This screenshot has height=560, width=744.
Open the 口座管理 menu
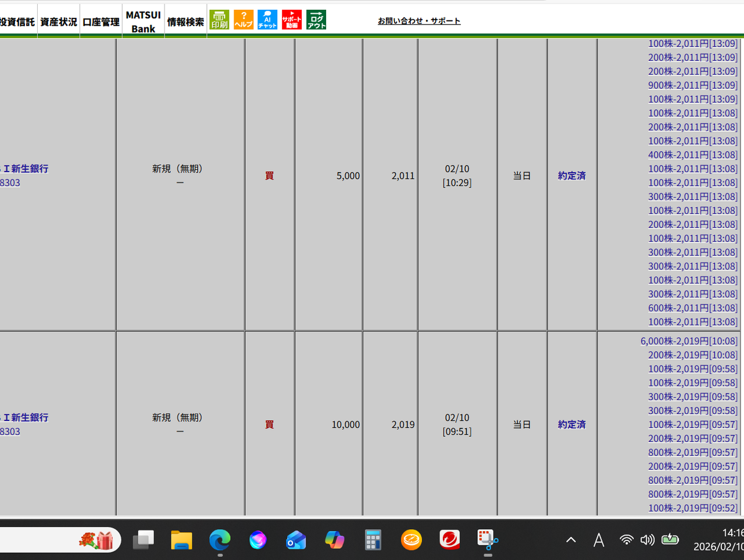tap(101, 22)
